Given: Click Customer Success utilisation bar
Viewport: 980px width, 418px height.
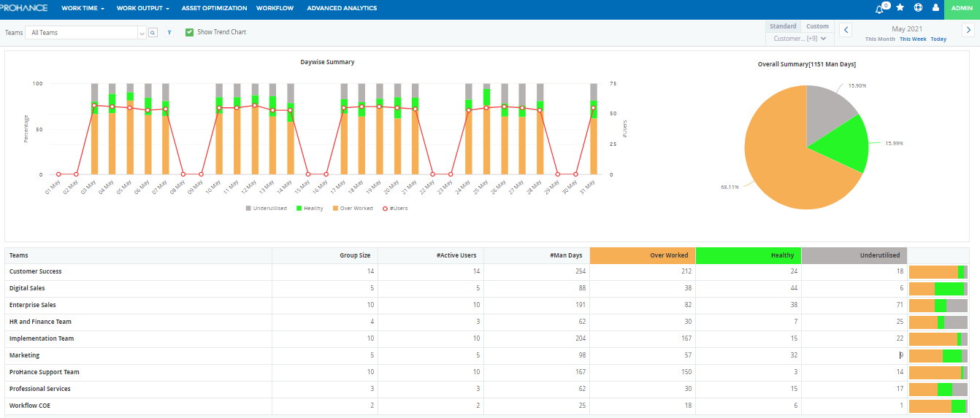Looking at the screenshot, I should tap(938, 272).
